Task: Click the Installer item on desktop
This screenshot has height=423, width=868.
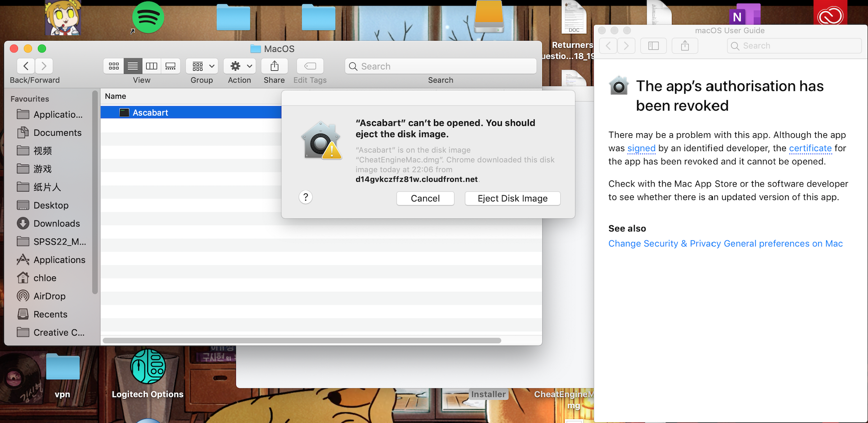Action: pyautogui.click(x=488, y=394)
